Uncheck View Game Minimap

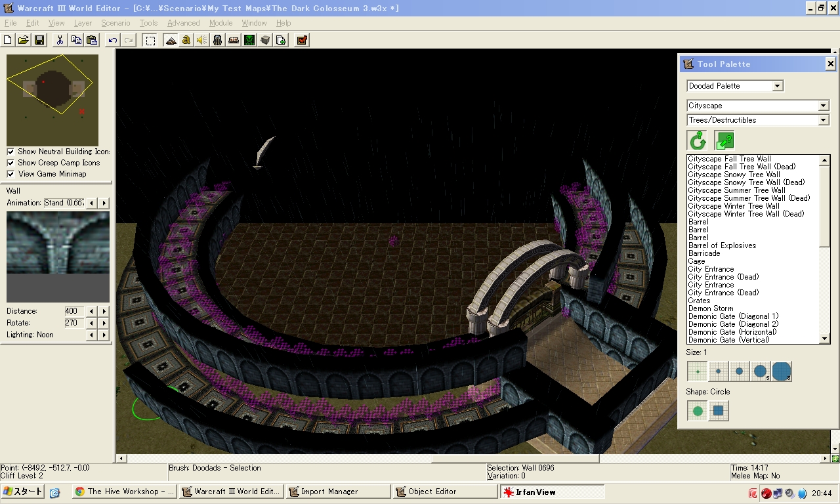[x=10, y=174]
